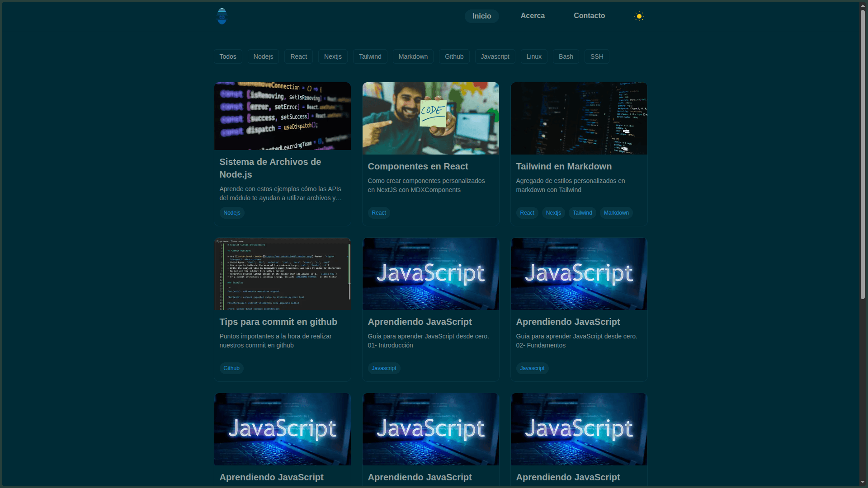This screenshot has height=488, width=868.
Task: Open the Tailwind en Markdown title
Action: (x=564, y=166)
